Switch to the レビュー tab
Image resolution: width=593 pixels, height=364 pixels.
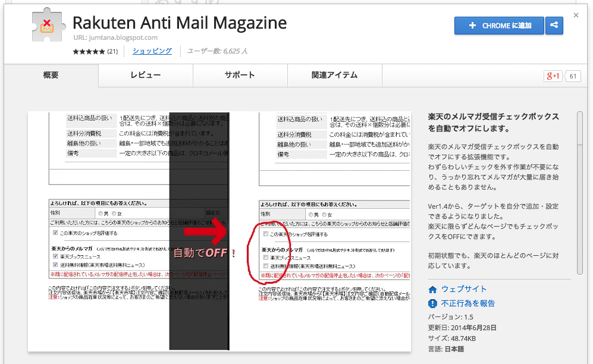click(x=146, y=75)
